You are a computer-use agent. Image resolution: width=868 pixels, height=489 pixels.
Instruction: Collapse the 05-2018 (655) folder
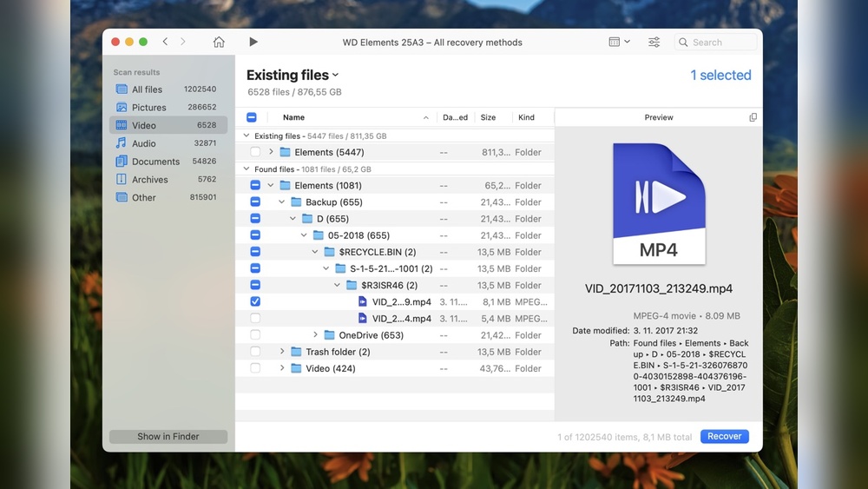tap(304, 235)
